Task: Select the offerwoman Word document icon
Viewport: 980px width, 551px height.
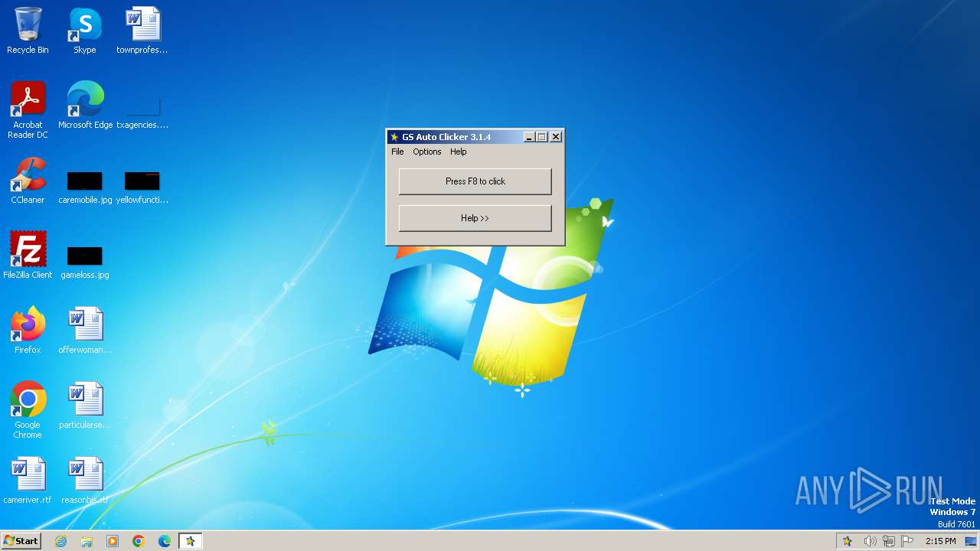Action: (85, 330)
